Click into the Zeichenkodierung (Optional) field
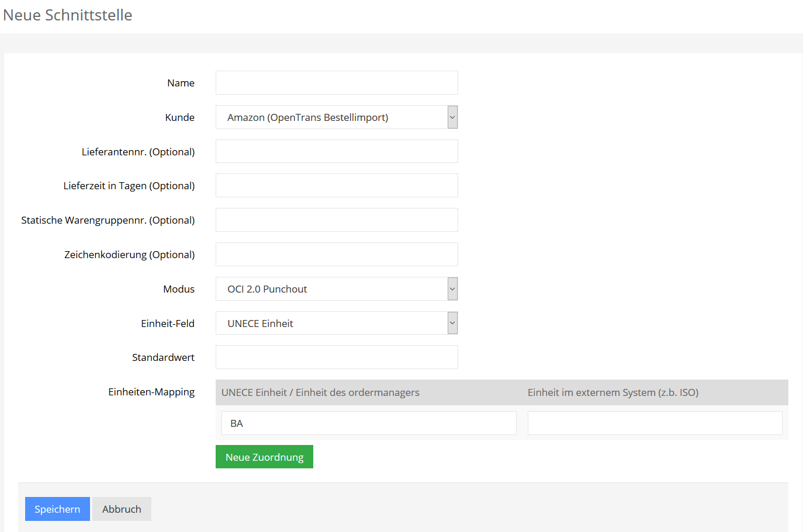 [337, 255]
